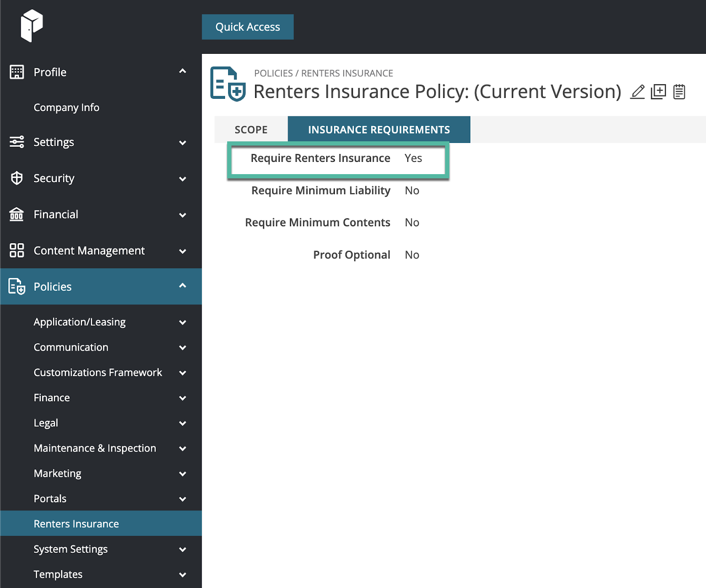Click 'No' value beside Require Minimum Liability
The image size is (706, 588).
412,191
